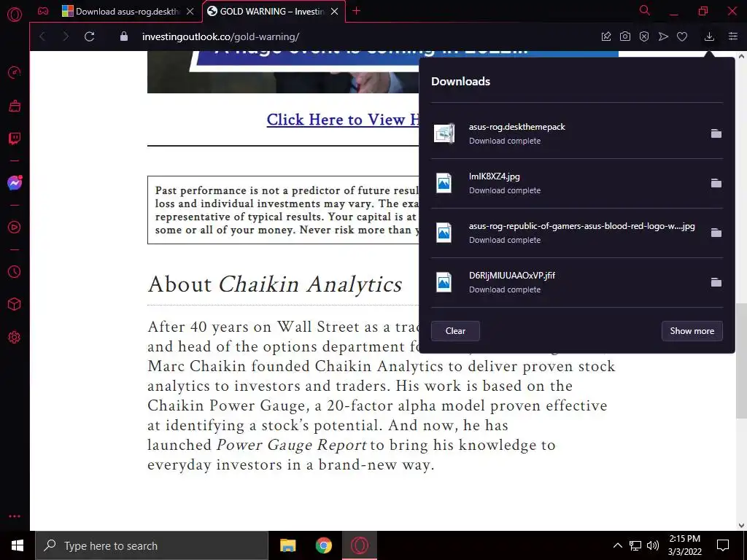Viewport: 747px width, 560px height.
Task: Search tabs with the magnifier icon
Action: (x=645, y=10)
